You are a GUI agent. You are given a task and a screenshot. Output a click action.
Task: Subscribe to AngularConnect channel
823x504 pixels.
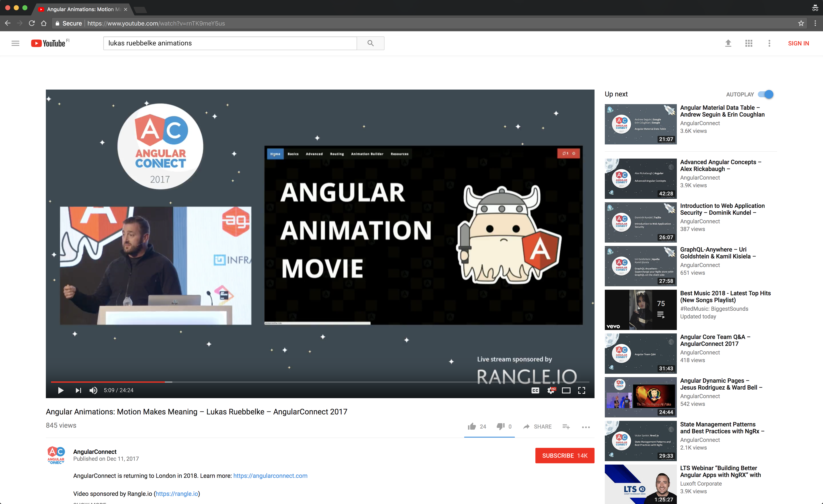click(565, 456)
